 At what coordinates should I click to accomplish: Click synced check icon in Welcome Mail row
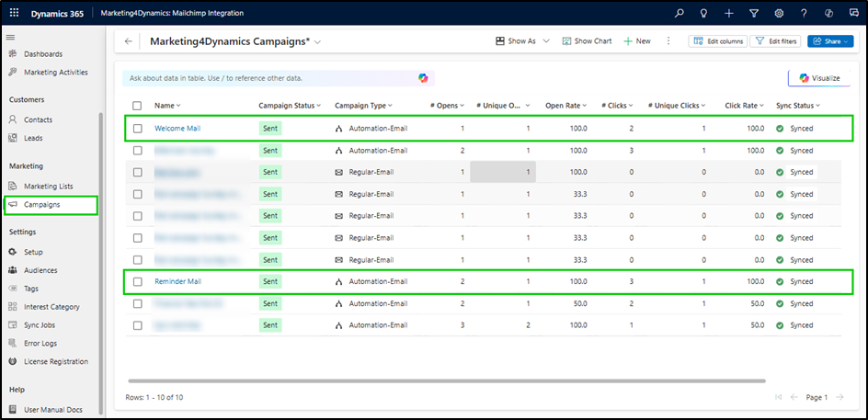click(780, 129)
